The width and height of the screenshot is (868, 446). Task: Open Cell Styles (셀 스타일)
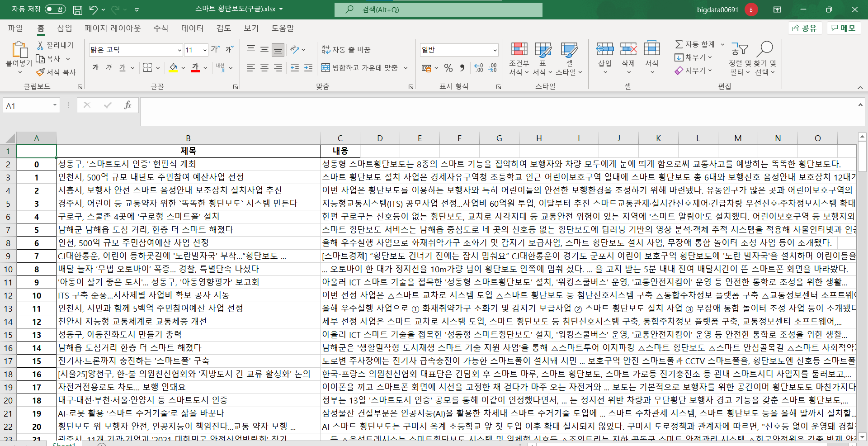click(x=569, y=58)
